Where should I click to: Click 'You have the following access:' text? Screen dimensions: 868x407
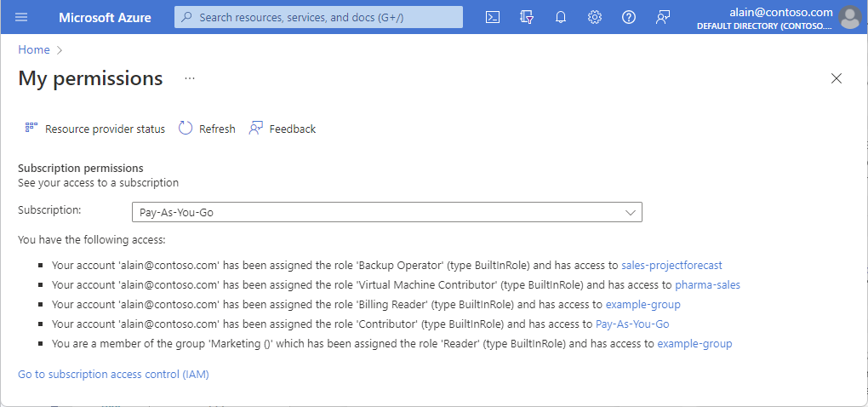click(x=92, y=240)
